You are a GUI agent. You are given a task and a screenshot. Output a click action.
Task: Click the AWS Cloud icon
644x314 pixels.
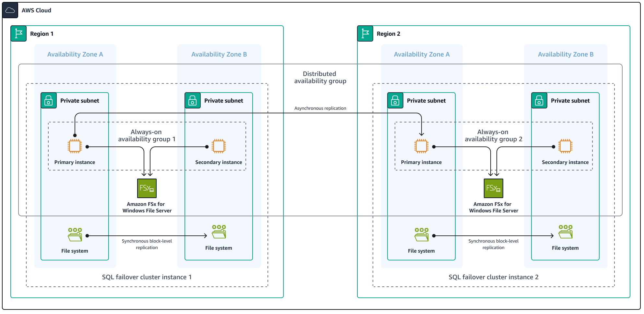10,10
